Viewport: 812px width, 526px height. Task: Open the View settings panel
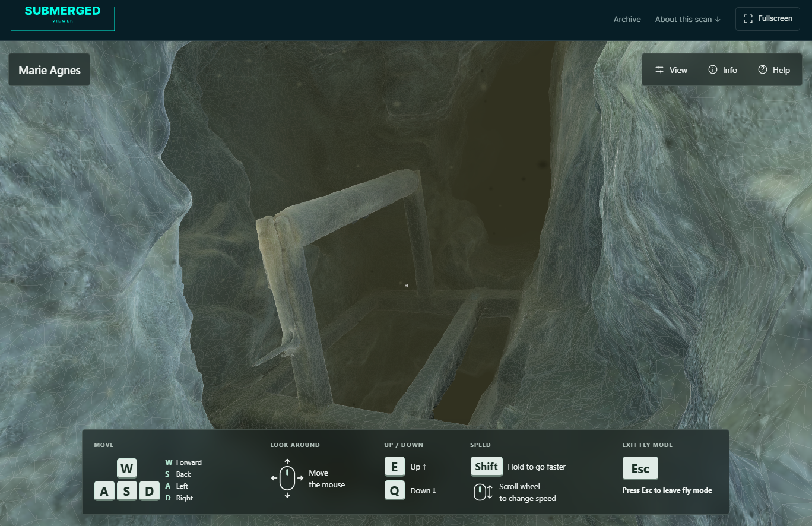point(671,70)
